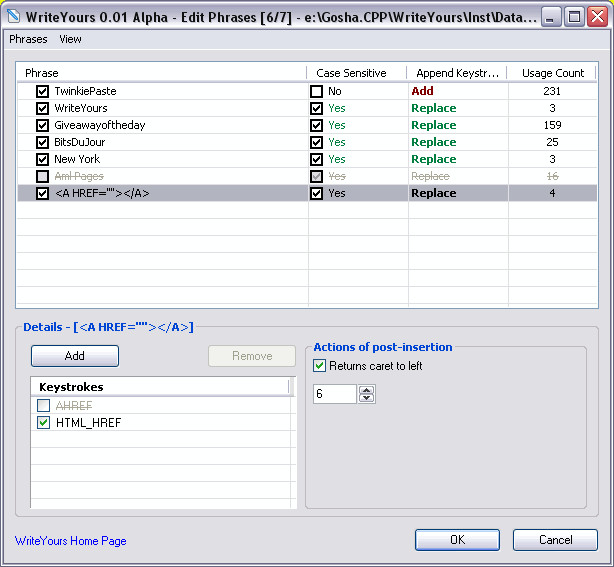The image size is (614, 567).
Task: Select the BitsDuJour phrase text
Action: coord(80,142)
